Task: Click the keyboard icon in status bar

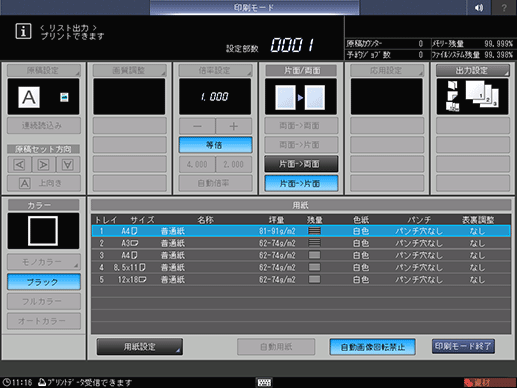Action: click(264, 382)
